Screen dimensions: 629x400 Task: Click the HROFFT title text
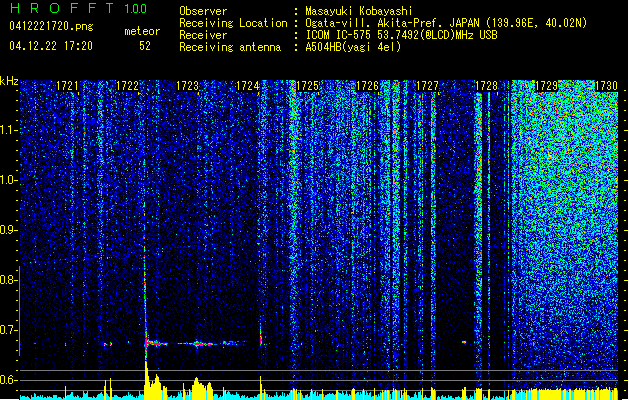click(62, 8)
